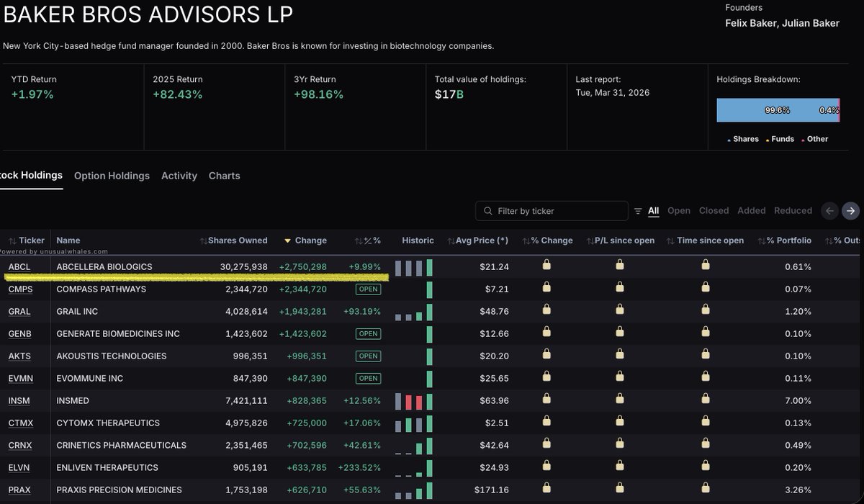Screen dimensions: 864x504
Task: Click lock icon in CMPS P/L since open
Action: click(620, 287)
